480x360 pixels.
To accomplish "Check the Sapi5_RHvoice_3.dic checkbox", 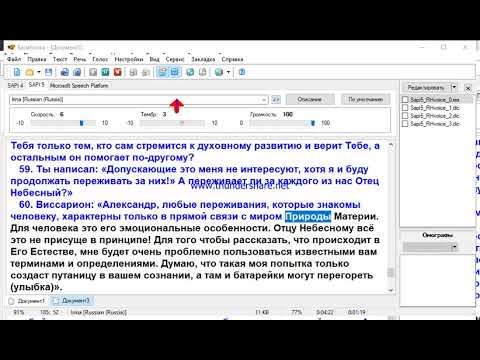I will [x=405, y=124].
